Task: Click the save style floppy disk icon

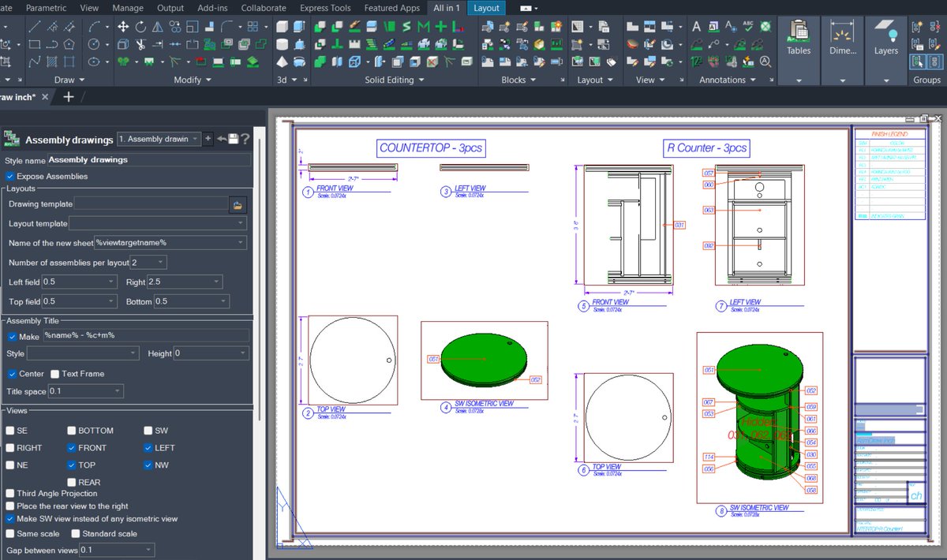Action: (x=234, y=139)
